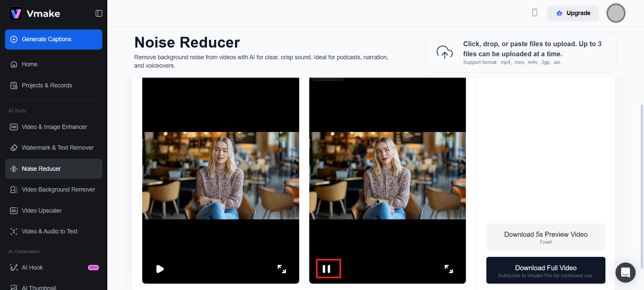Download 5s Preview Video

point(546,237)
